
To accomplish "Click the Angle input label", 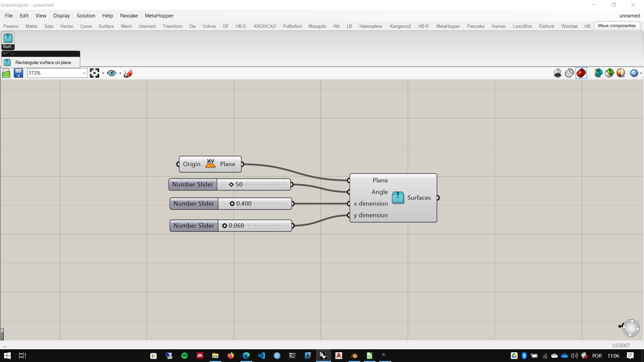I will pyautogui.click(x=379, y=192).
